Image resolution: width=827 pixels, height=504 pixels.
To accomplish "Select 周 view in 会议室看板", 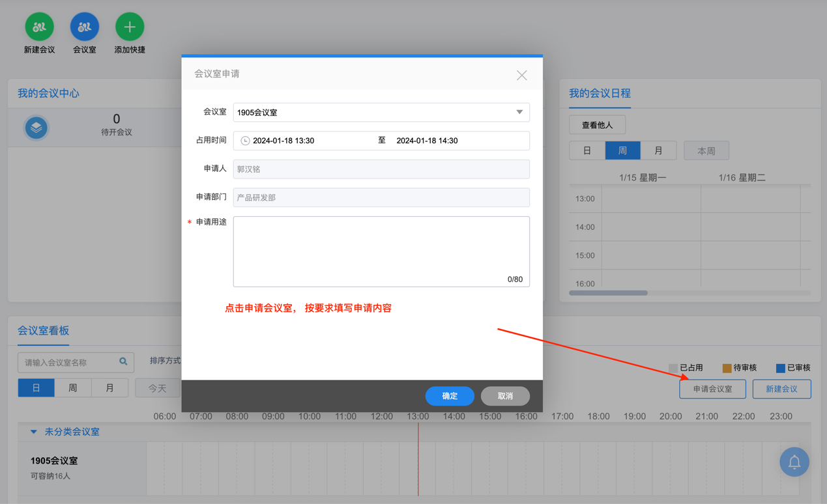I will click(73, 388).
